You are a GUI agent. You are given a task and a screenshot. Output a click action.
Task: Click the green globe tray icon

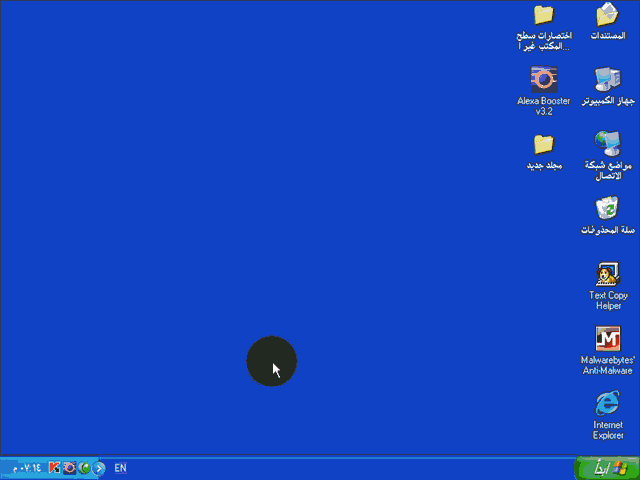[x=85, y=467]
